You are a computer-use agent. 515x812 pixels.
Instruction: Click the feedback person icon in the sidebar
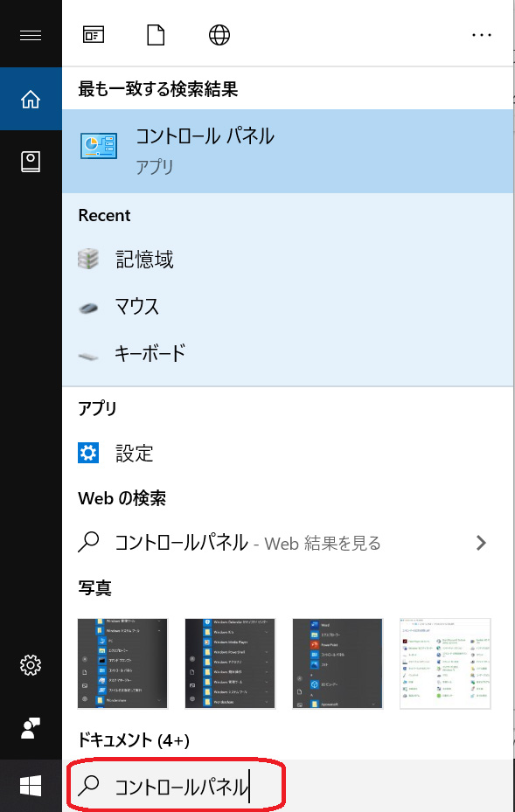(x=31, y=728)
